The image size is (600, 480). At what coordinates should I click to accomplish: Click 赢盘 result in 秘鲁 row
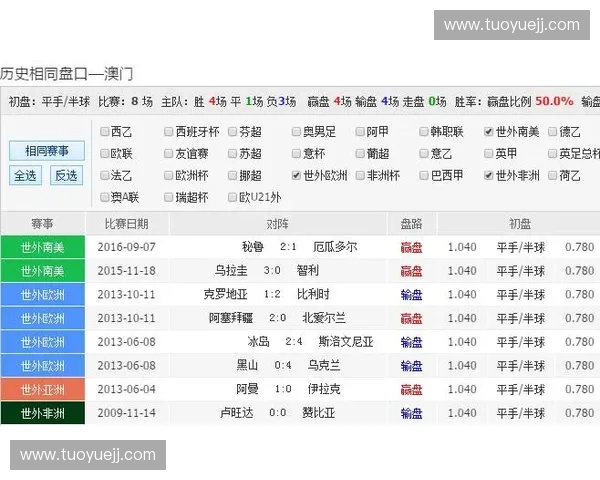(411, 247)
